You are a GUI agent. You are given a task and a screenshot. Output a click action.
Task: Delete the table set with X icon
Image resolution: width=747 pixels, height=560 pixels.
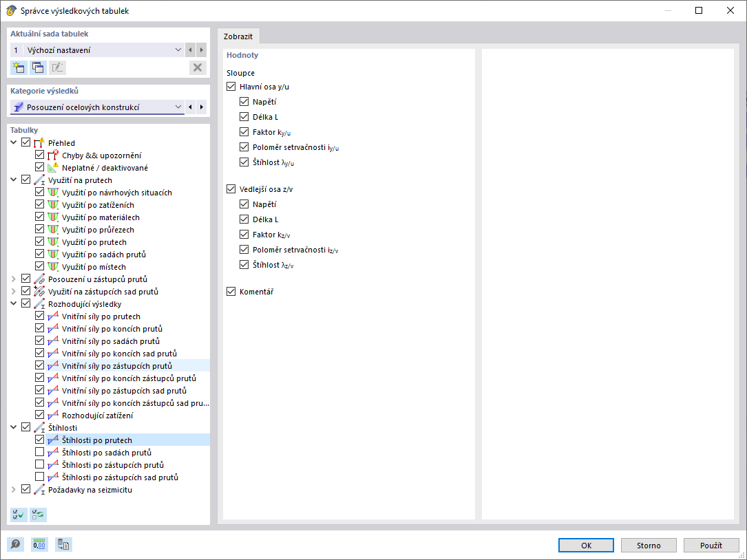coord(197,67)
